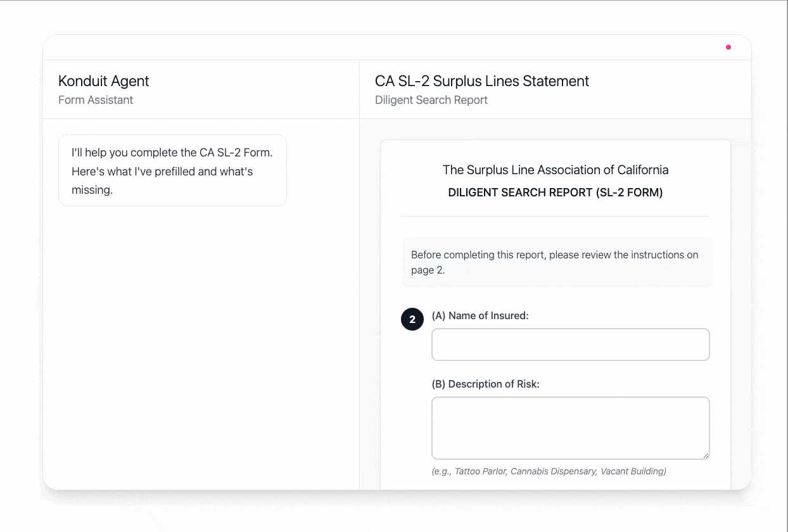Click the blank window header bar
This screenshot has height=532, width=788.
[380, 47]
